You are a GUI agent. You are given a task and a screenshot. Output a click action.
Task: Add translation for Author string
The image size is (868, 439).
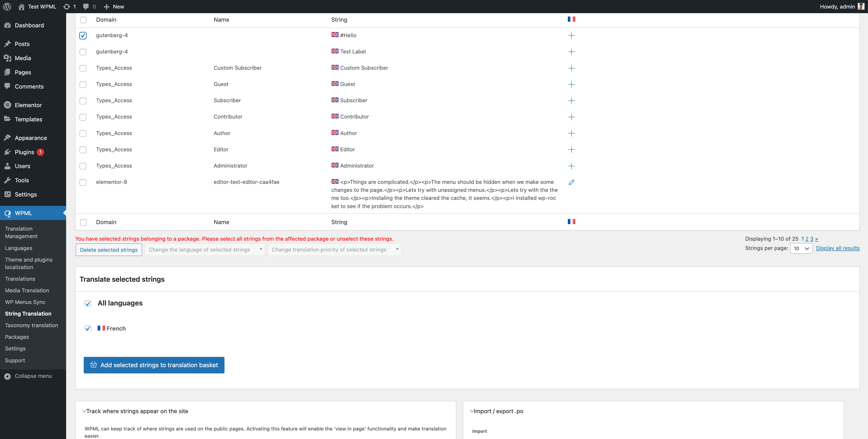point(571,133)
